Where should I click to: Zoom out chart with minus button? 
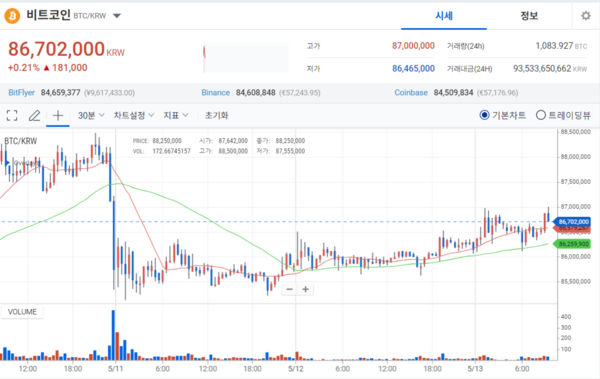(290, 289)
